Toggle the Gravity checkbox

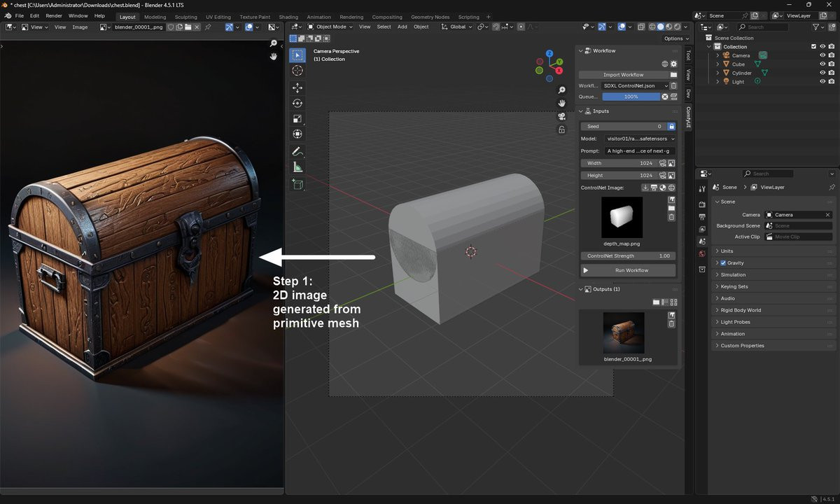723,263
